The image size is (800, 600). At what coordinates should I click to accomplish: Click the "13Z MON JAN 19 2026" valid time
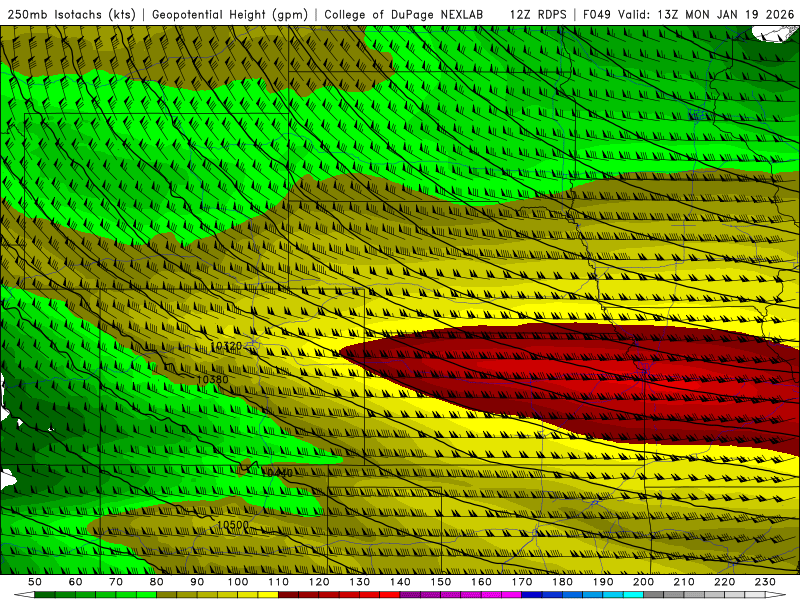point(726,15)
